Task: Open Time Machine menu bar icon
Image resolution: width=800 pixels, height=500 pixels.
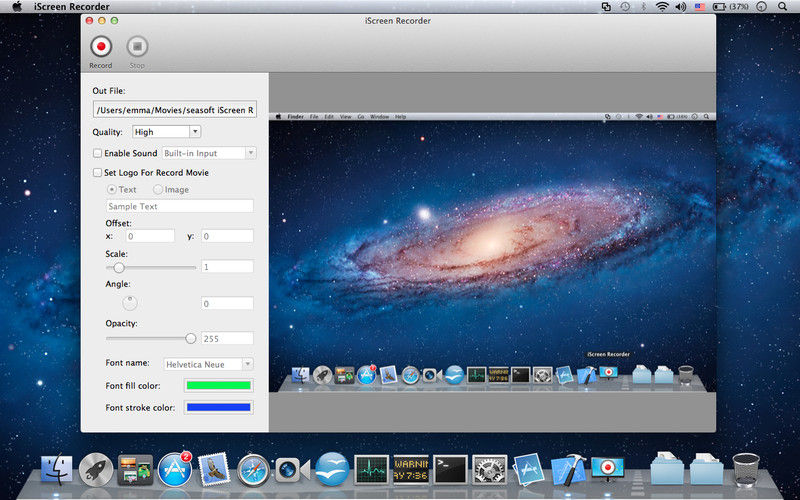Action: 625,7
